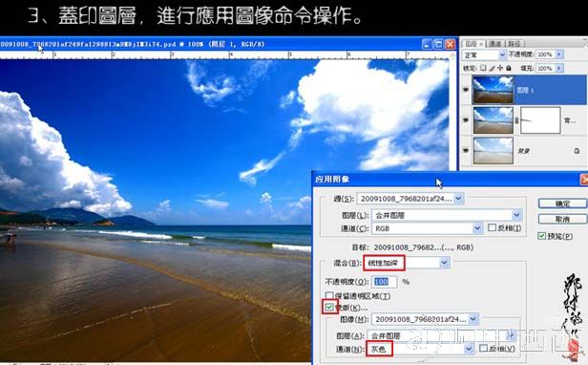Click the 确定 OK button
Viewport: 588px width, 365px height.
pyautogui.click(x=562, y=204)
